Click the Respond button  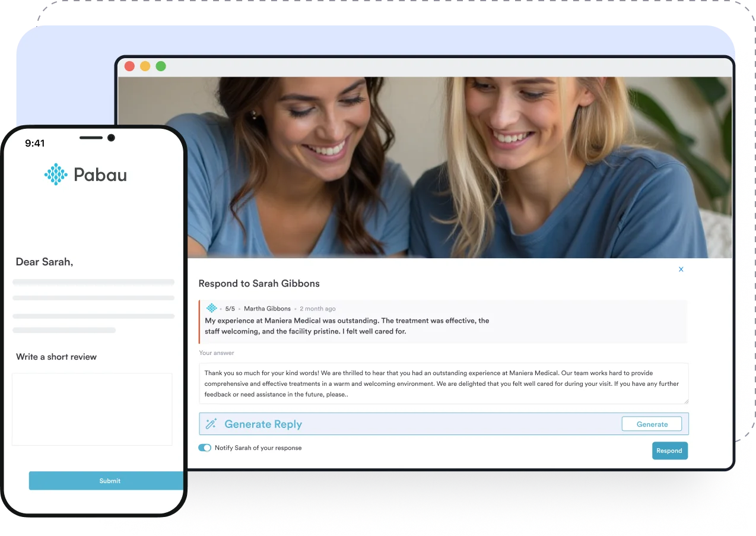[x=669, y=451]
